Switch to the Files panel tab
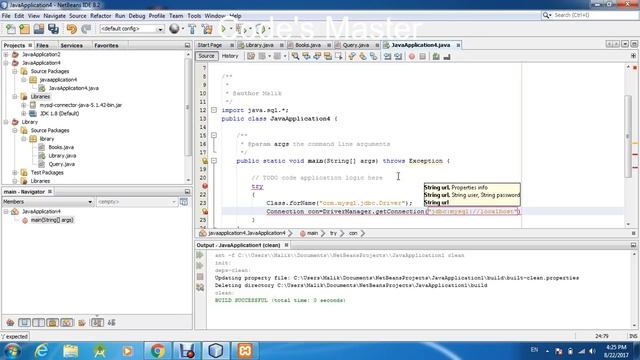640x360 pixels. click(x=42, y=45)
